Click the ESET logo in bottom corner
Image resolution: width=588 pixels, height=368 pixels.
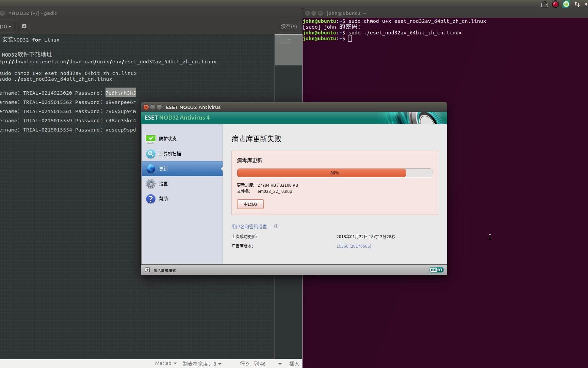(x=436, y=270)
